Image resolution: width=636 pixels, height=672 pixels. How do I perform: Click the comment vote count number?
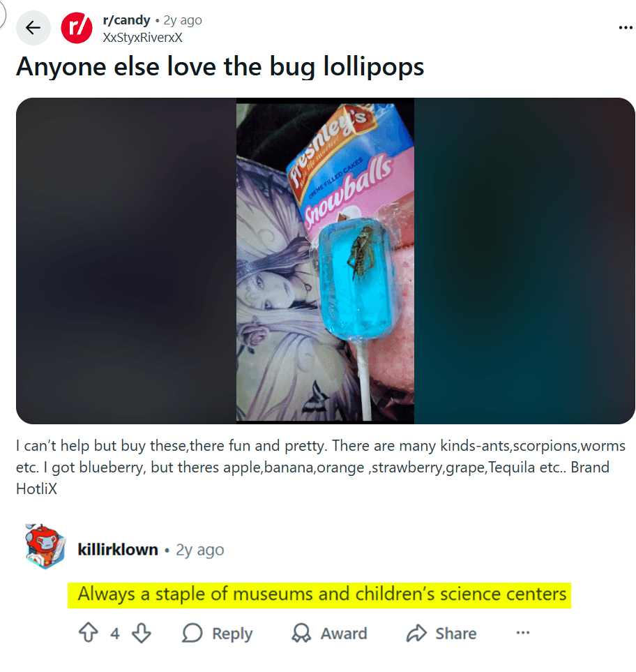tap(115, 633)
